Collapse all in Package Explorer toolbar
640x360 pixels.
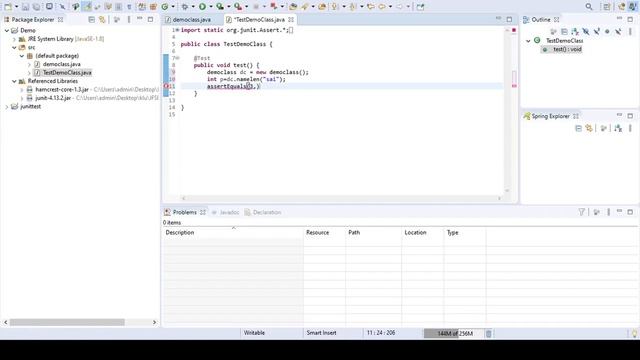[91, 20]
